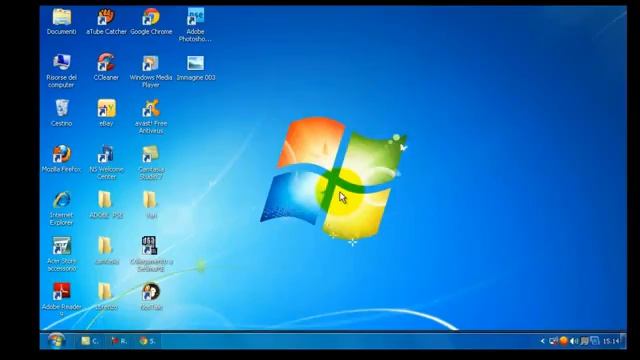The width and height of the screenshot is (640, 360).
Task: Open the Google Chrome desktop shortcut
Action: coord(151,22)
